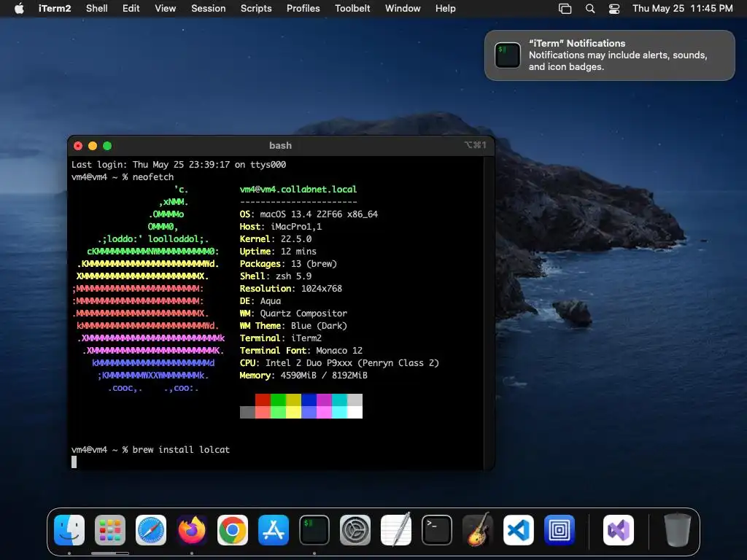This screenshot has height=560, width=747.
Task: Click the terminal scrollbar track
Action: [x=487, y=312]
